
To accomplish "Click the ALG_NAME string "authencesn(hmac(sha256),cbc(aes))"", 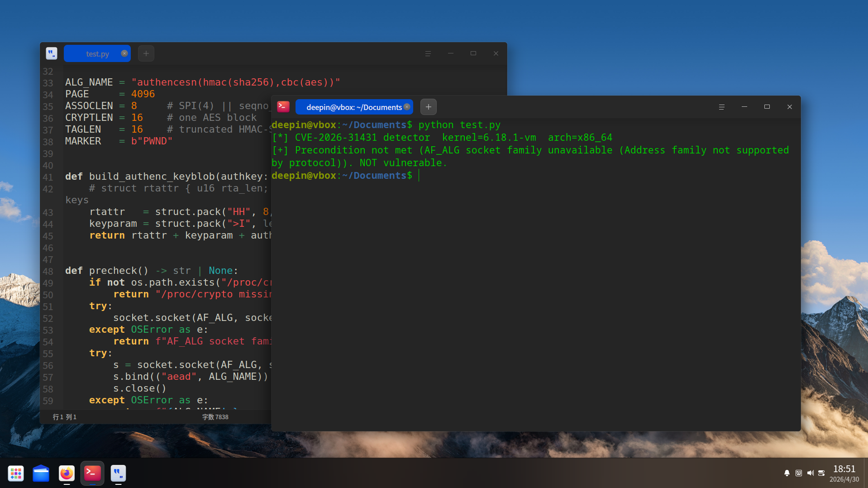I will point(236,82).
